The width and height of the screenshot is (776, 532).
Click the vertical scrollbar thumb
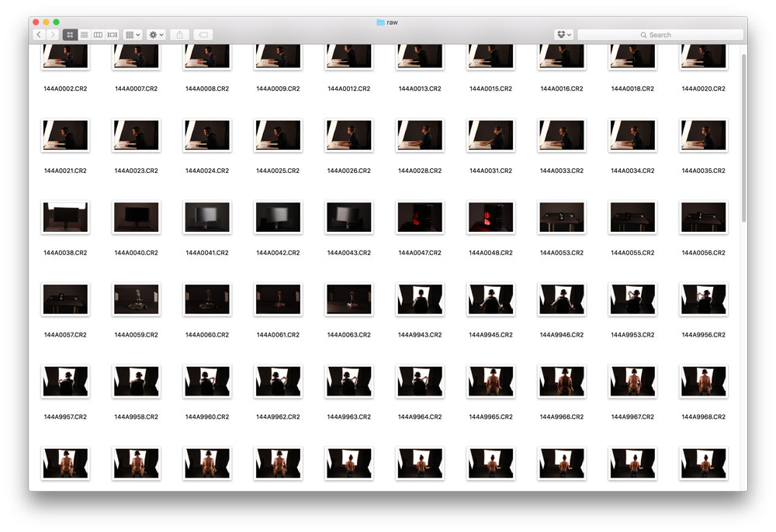point(743,140)
